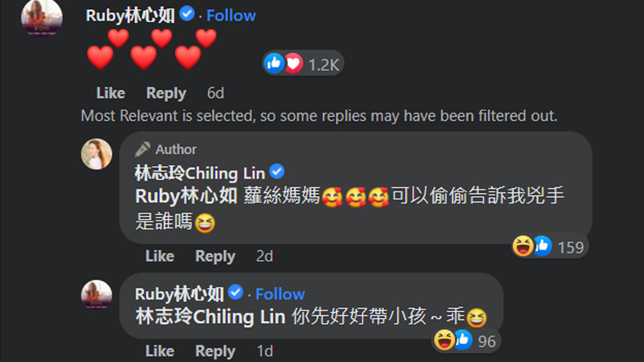Click the verified badge next to 林志玲Chiling Lin
Image resolution: width=644 pixels, height=362 pixels.
point(277,172)
